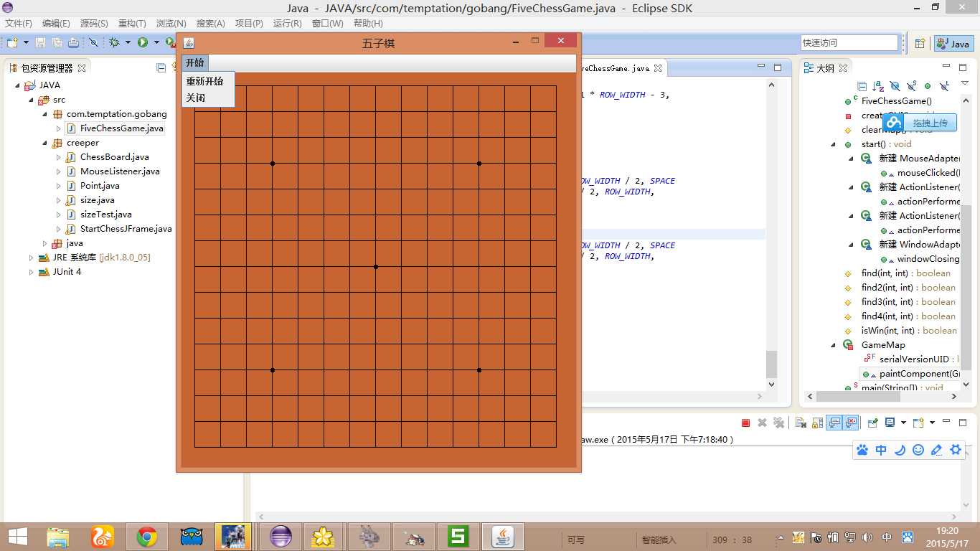Select the Java perspective button
Screen dimensions: 980x551
(x=953, y=44)
